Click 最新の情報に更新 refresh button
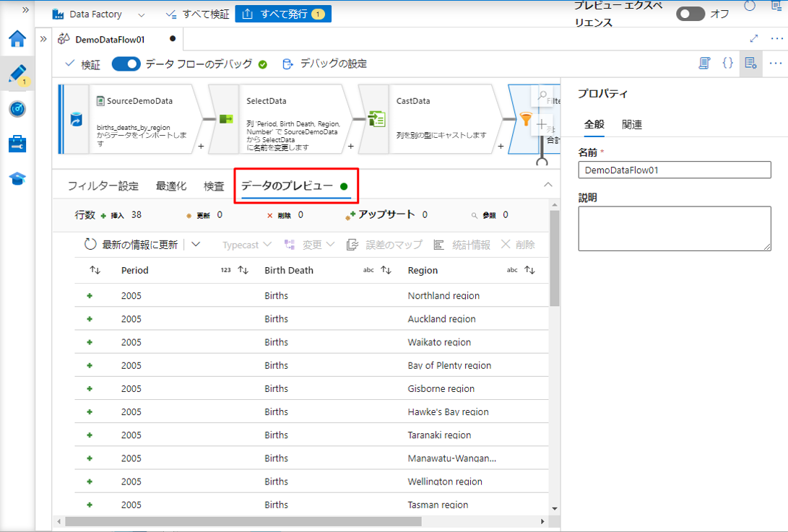 coord(131,245)
